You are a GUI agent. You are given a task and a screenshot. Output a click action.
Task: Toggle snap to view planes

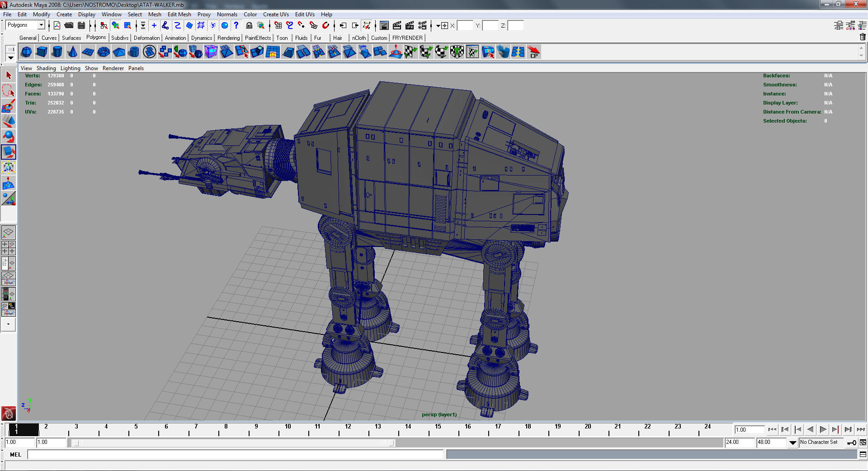[313, 25]
